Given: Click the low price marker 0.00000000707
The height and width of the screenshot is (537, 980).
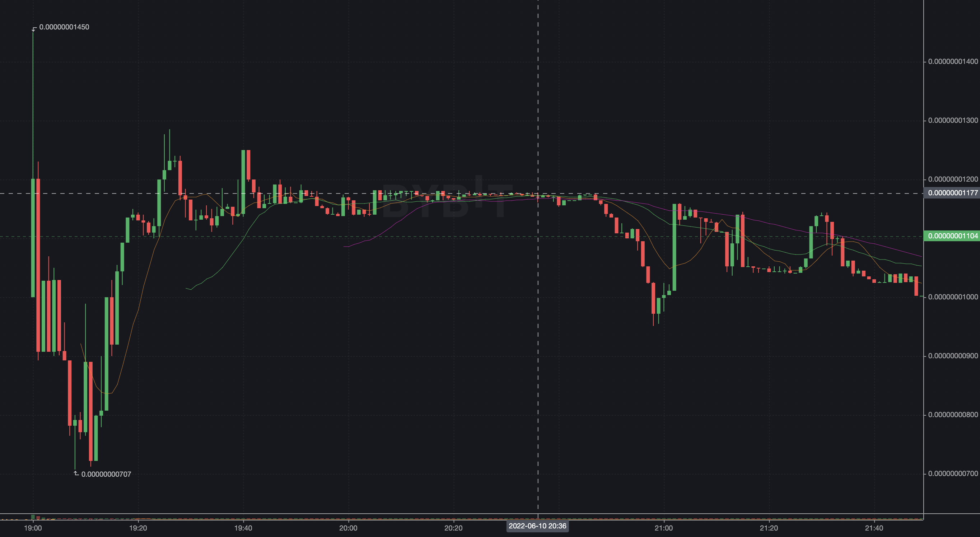Looking at the screenshot, I should tap(106, 474).
